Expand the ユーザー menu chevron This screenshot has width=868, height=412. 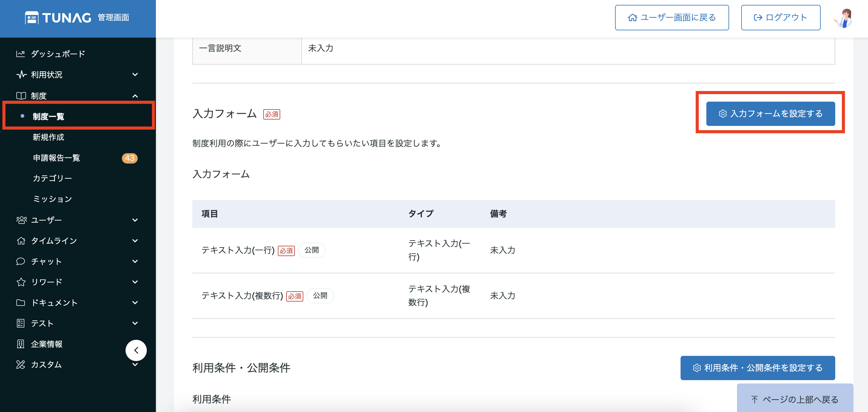point(135,220)
